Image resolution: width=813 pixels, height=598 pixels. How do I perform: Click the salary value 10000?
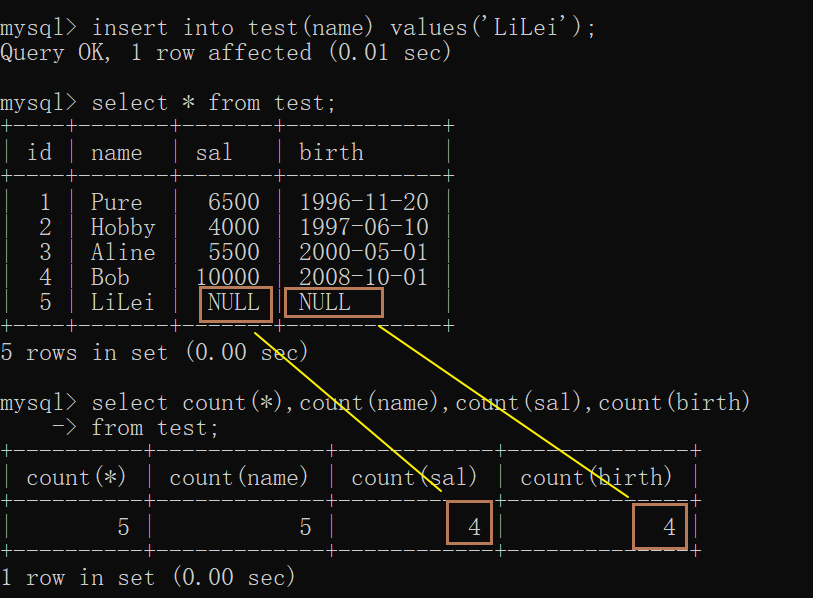click(x=228, y=277)
